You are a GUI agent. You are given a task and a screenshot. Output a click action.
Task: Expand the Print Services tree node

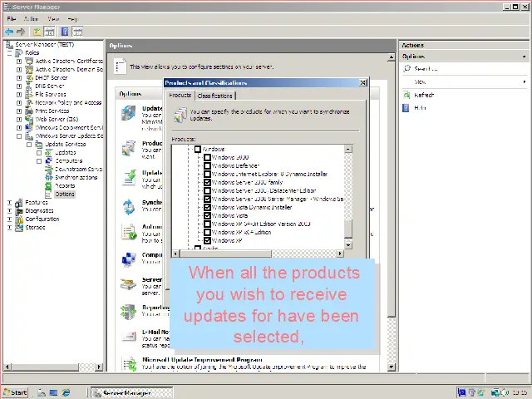[x=19, y=111]
